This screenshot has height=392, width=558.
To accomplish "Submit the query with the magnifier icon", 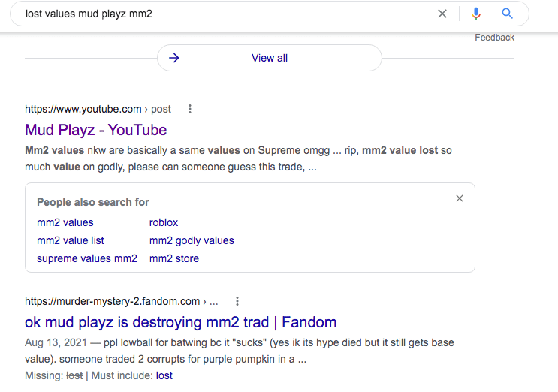I will click(x=507, y=14).
